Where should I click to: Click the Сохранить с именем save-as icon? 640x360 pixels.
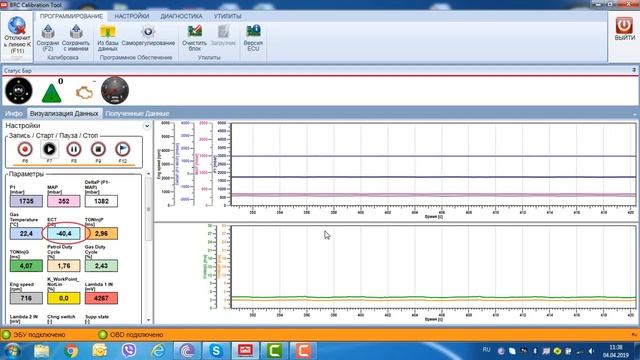[x=76, y=31]
